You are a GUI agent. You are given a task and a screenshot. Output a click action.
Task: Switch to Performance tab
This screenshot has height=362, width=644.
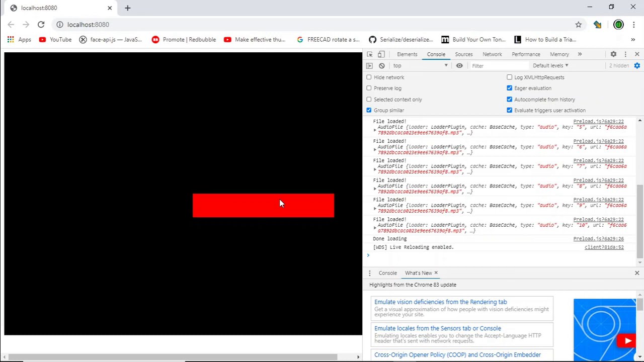526,54
